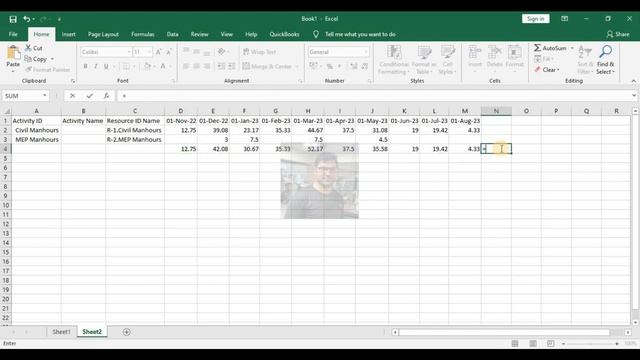Select the Sheet2 worksheet tab
Screen dimensions: 640x360
coord(92,332)
